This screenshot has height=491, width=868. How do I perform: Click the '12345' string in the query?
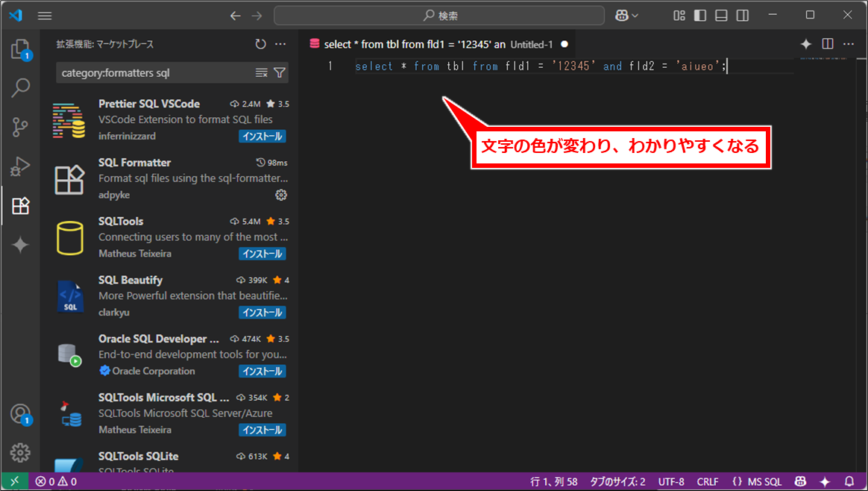(573, 66)
